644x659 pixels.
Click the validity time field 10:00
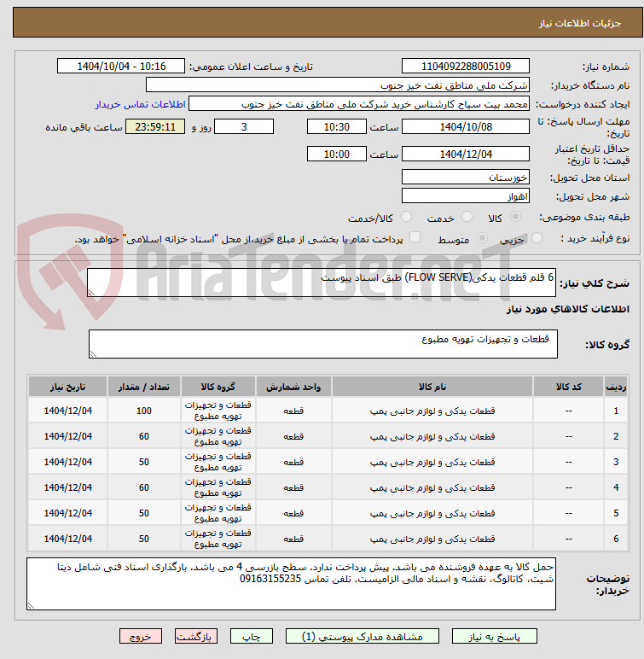[x=336, y=154]
